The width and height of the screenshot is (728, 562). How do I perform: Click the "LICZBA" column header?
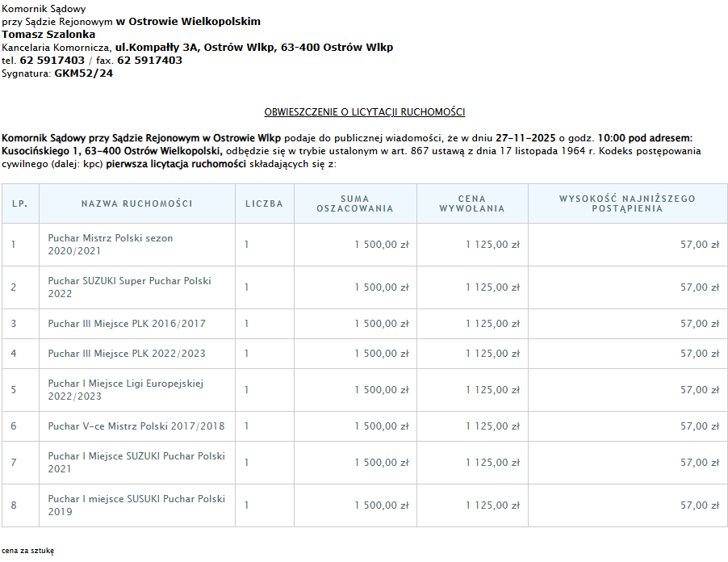(264, 203)
